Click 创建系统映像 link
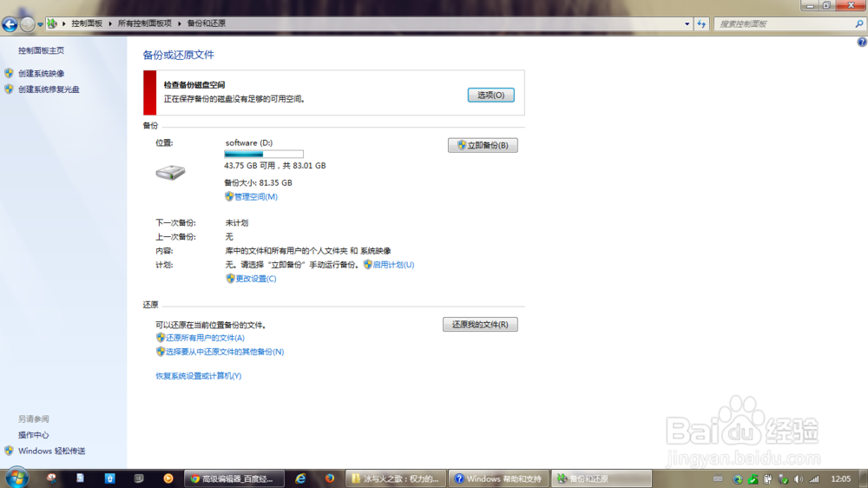Screen dimensions: 868x488 [41, 73]
